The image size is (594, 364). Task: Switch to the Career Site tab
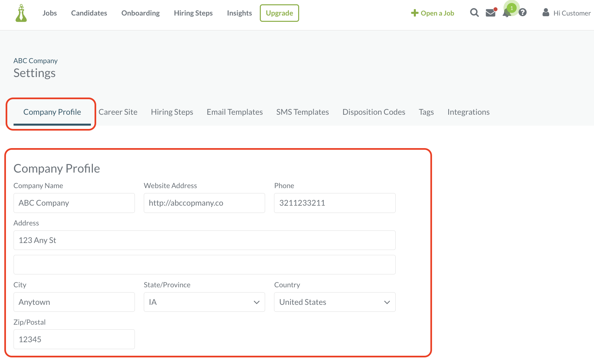[x=118, y=112]
